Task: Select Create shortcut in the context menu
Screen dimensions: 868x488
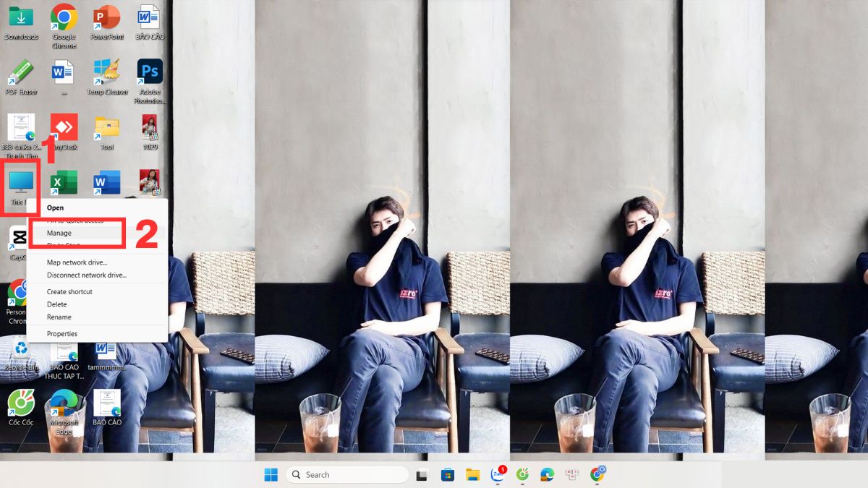Action: (69, 291)
